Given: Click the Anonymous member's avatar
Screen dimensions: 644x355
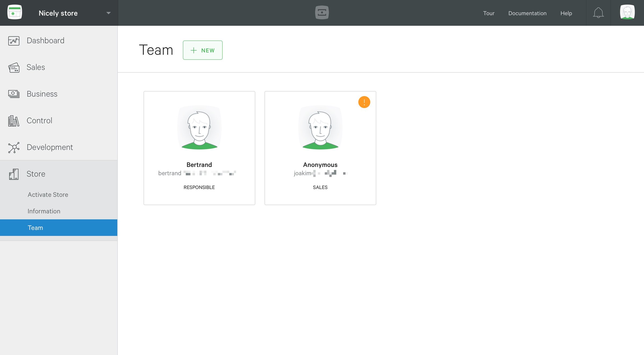Looking at the screenshot, I should pos(320,127).
